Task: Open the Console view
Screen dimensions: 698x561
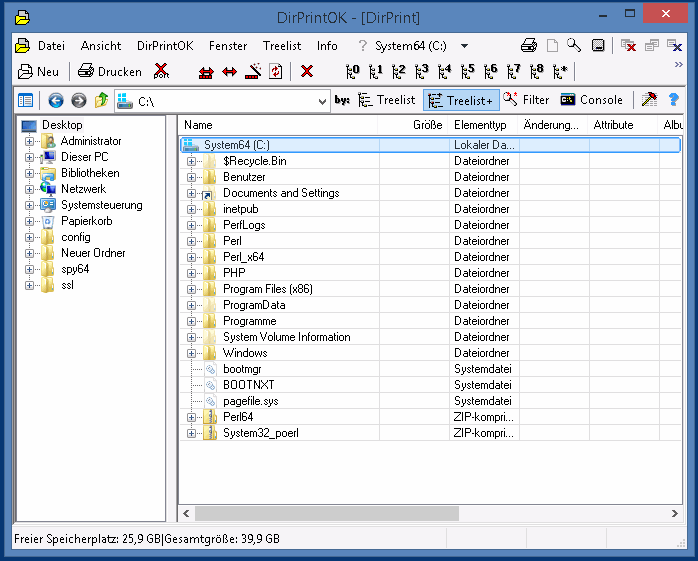Action: point(592,100)
